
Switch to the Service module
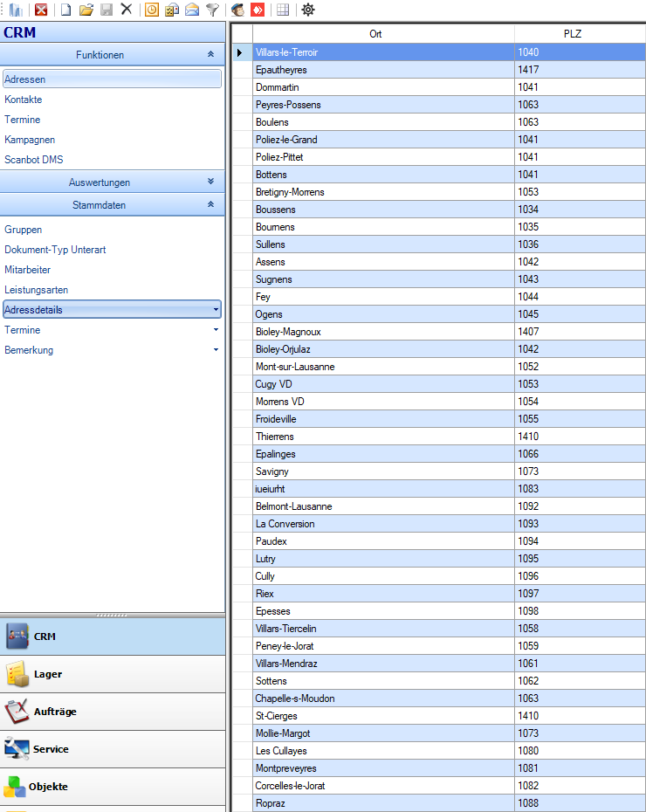113,749
